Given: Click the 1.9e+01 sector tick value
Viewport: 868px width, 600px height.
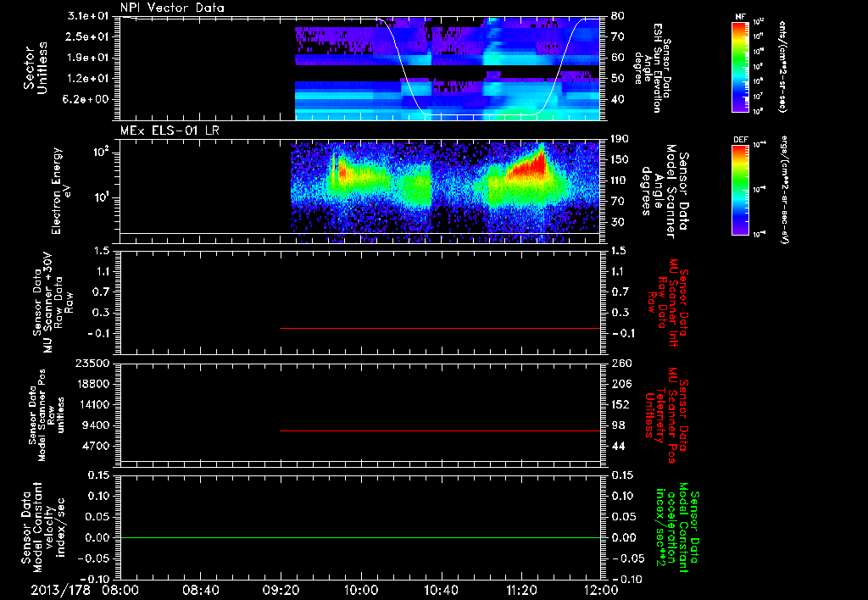Looking at the screenshot, I should (x=88, y=58).
